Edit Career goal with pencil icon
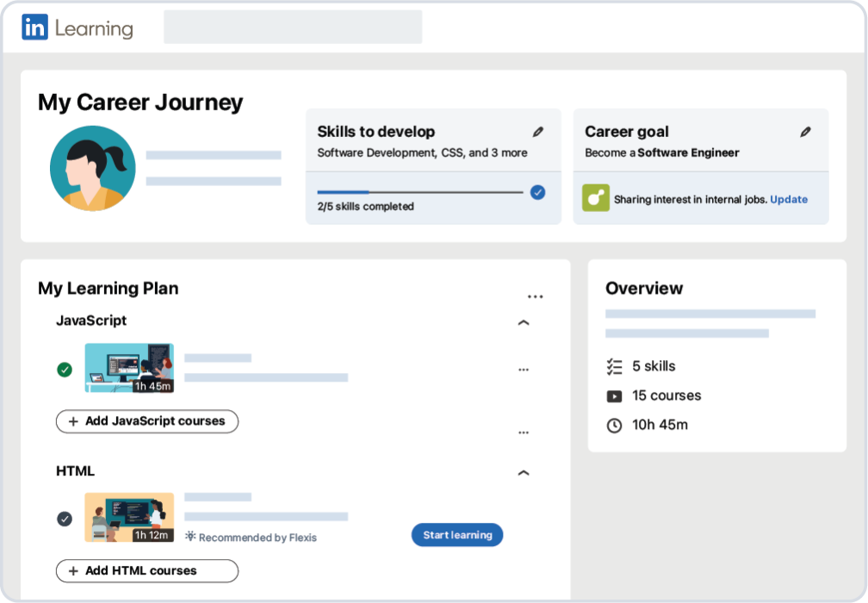 805,132
